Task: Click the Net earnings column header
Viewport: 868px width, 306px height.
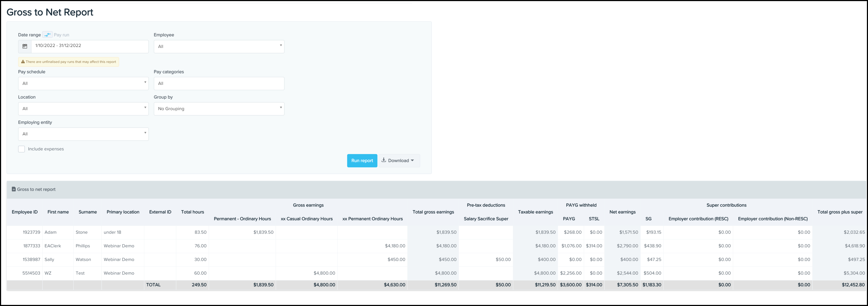Action: point(622,212)
